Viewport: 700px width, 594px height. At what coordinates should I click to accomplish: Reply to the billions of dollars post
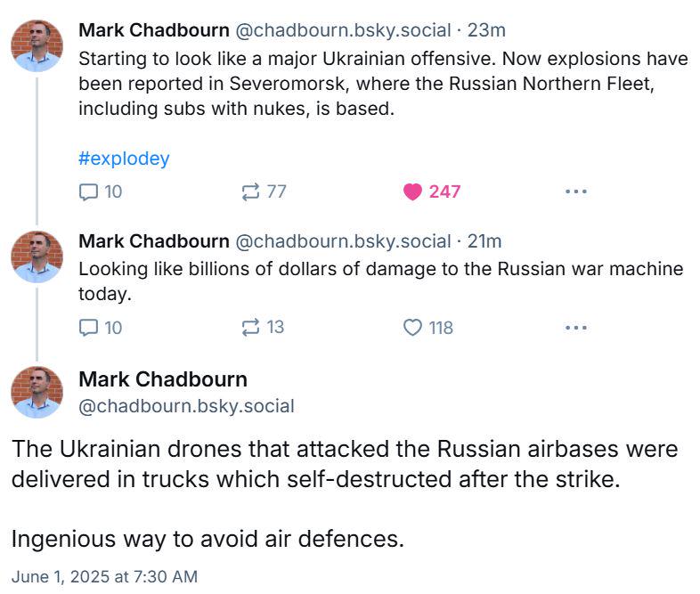pos(89,327)
